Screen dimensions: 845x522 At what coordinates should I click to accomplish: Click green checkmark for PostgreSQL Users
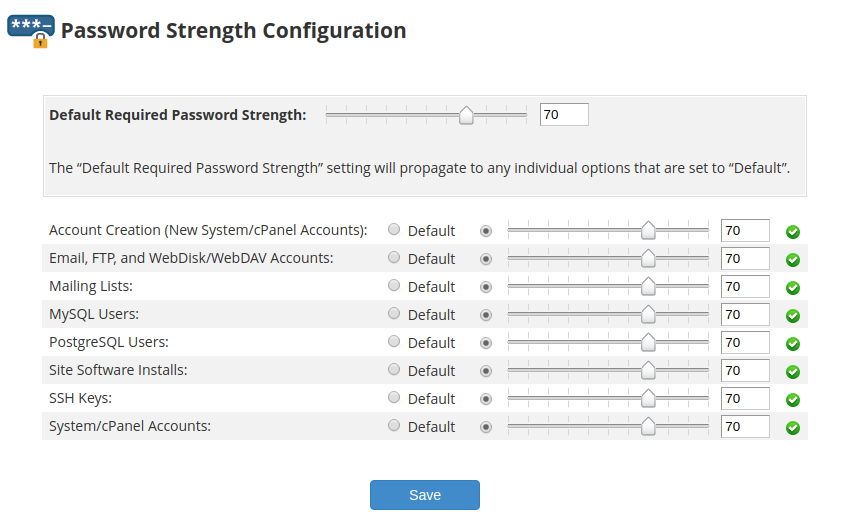pos(793,344)
